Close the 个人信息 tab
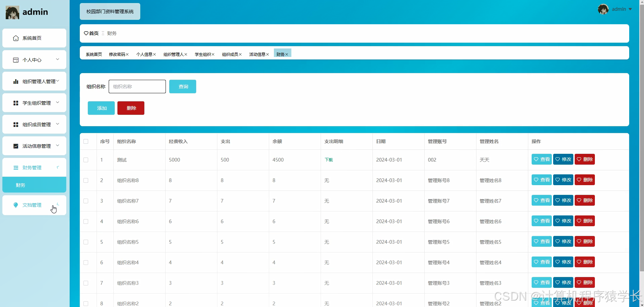 pos(154,55)
